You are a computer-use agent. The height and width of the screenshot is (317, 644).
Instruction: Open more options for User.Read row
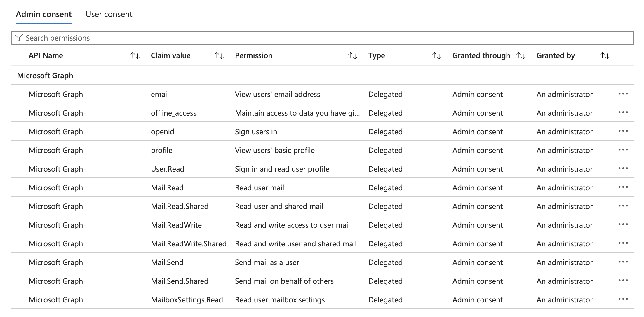623,168
